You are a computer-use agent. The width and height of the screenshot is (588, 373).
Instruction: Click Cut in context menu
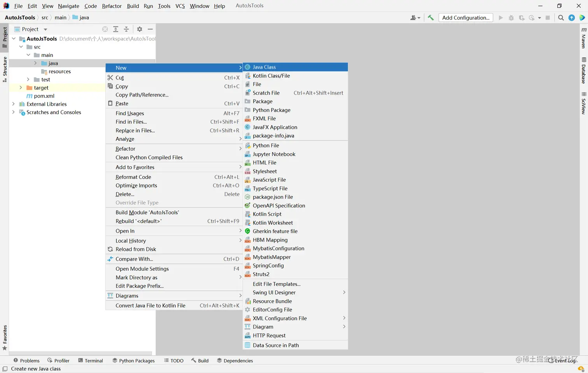174,78
